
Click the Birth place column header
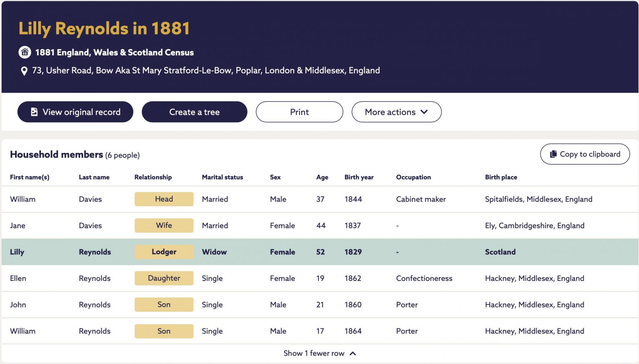click(501, 177)
